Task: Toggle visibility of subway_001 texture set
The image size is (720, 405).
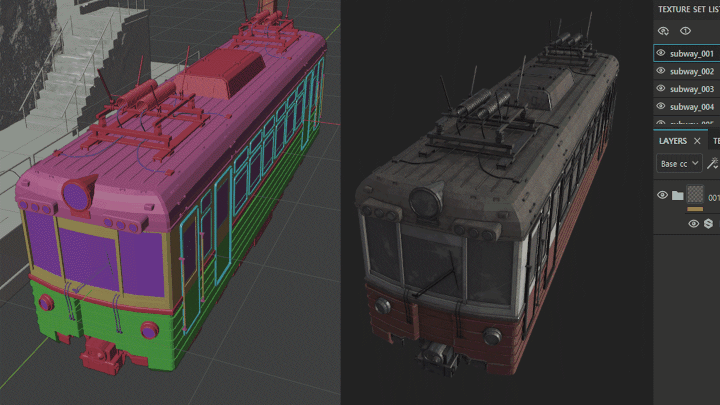Action: pos(661,53)
